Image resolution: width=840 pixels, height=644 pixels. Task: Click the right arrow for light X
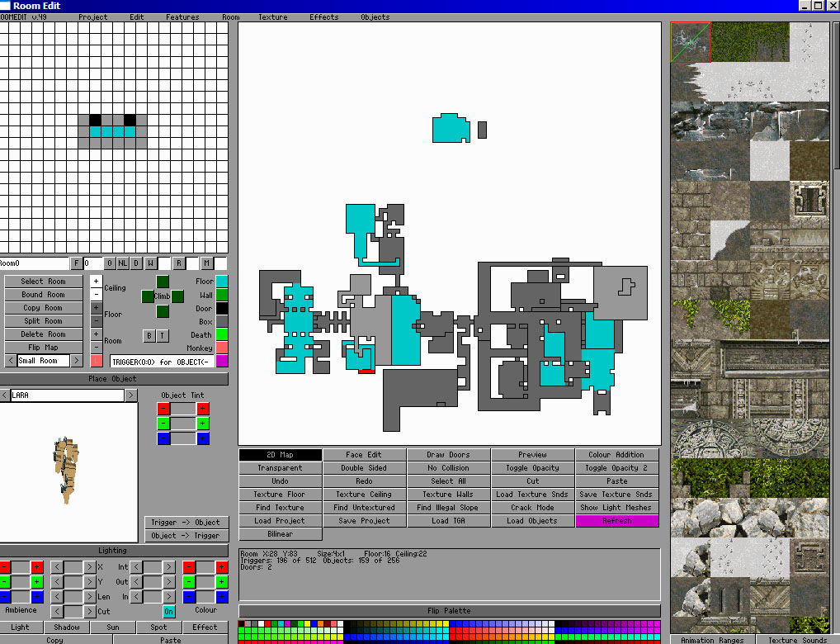pos(89,567)
